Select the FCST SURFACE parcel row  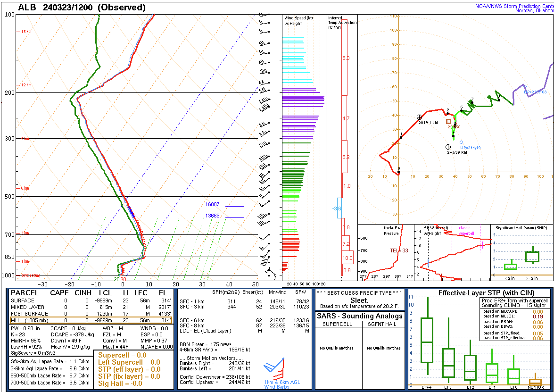91,314
